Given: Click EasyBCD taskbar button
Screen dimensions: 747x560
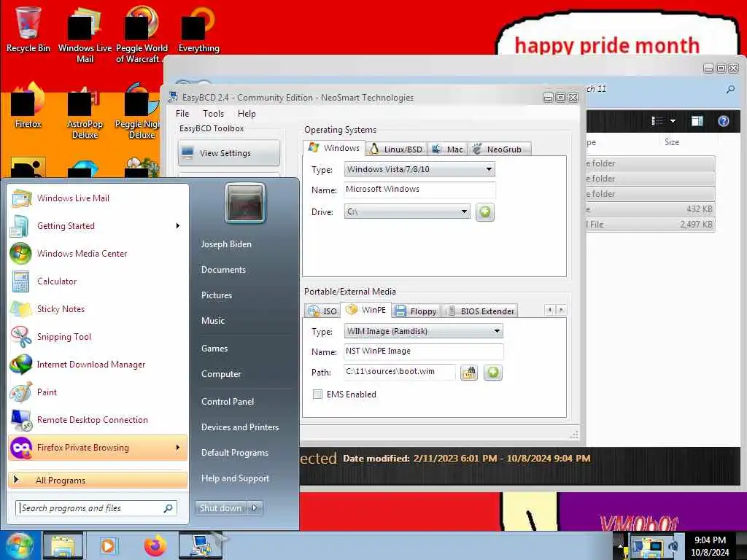Looking at the screenshot, I should (x=201, y=545).
